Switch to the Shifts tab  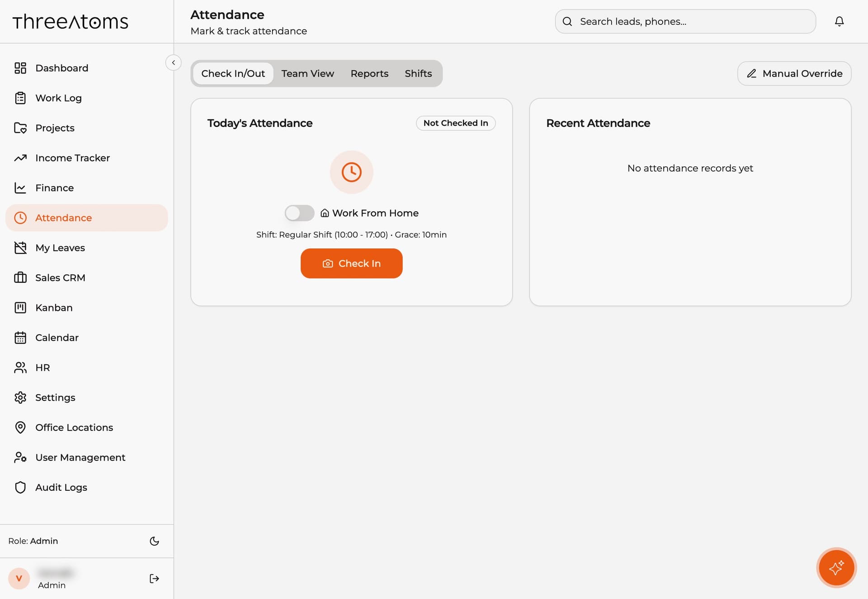(418, 73)
